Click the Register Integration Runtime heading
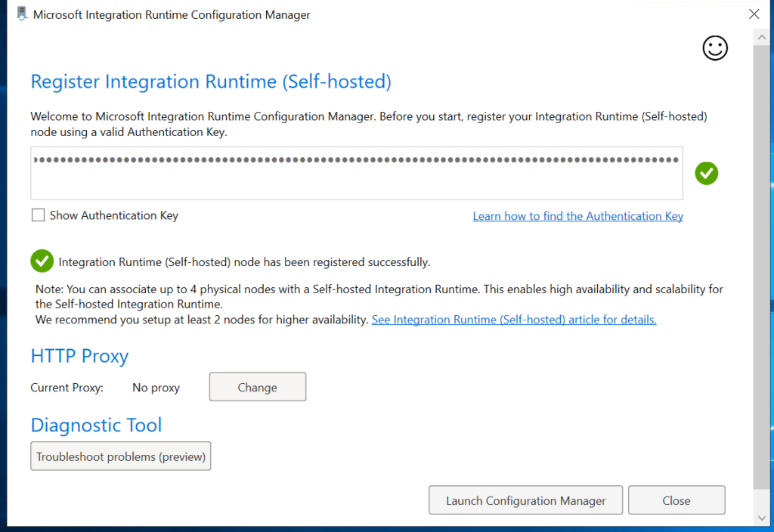 point(211,82)
